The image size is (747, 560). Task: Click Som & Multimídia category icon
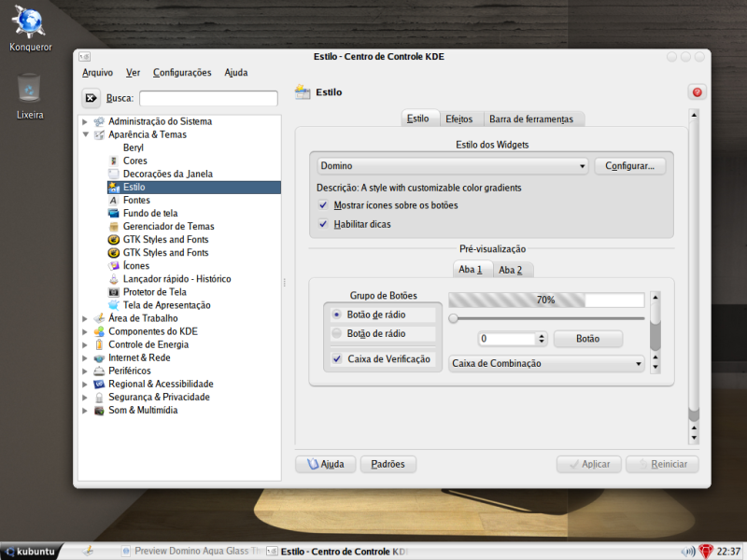(99, 411)
